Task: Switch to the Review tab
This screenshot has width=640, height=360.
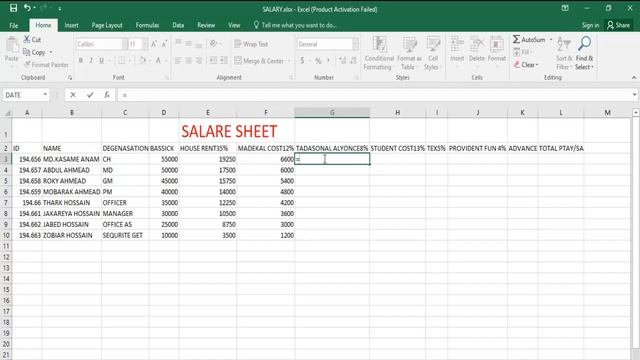Action: click(x=206, y=25)
